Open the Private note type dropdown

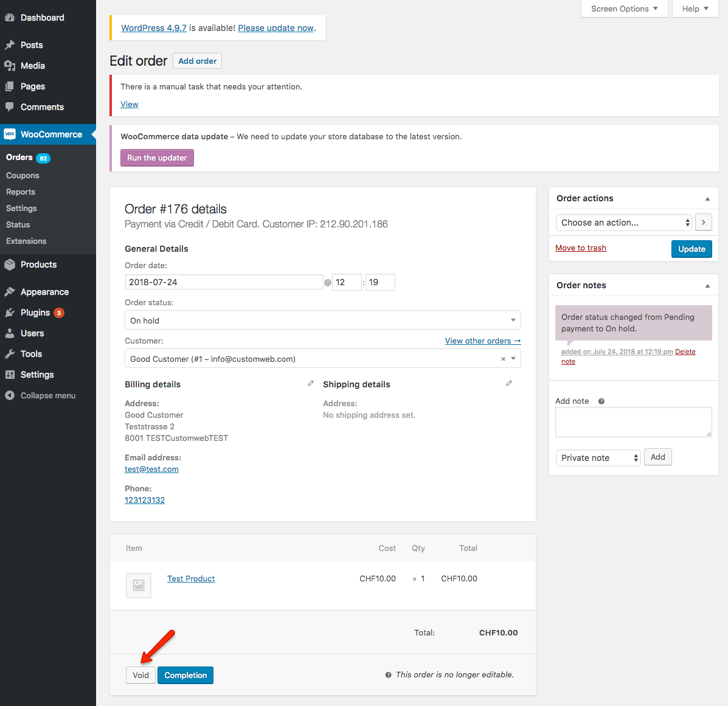(598, 457)
